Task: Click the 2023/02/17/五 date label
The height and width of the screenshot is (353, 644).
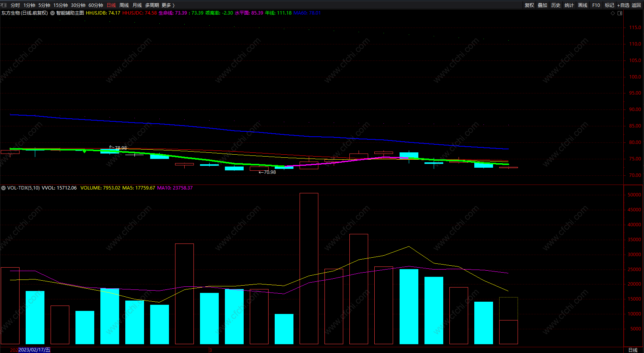Action: point(34,350)
